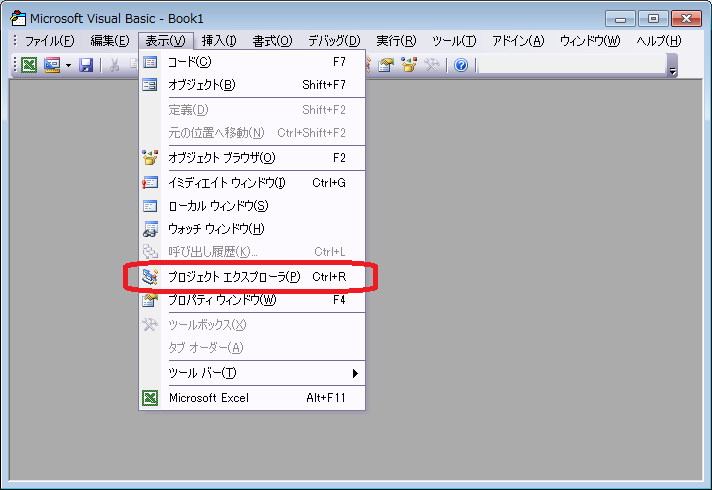Select オブジェクト(B) menu entry
This screenshot has width=712, height=490.
click(x=252, y=84)
